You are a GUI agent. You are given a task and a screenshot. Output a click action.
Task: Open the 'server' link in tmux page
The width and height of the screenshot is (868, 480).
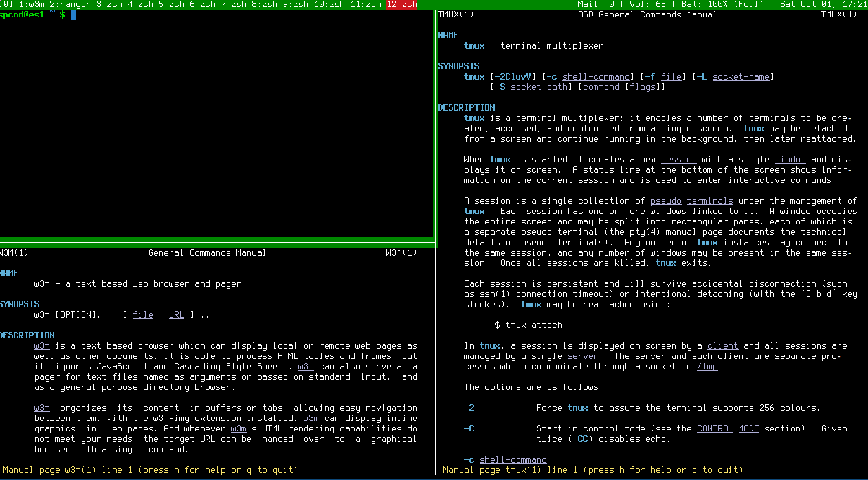583,356
